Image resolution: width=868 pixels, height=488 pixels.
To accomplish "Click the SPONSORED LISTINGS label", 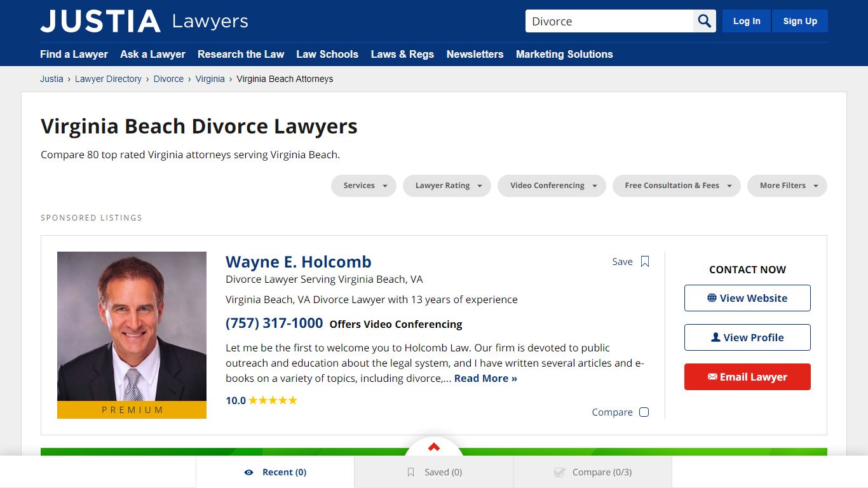I will [92, 217].
